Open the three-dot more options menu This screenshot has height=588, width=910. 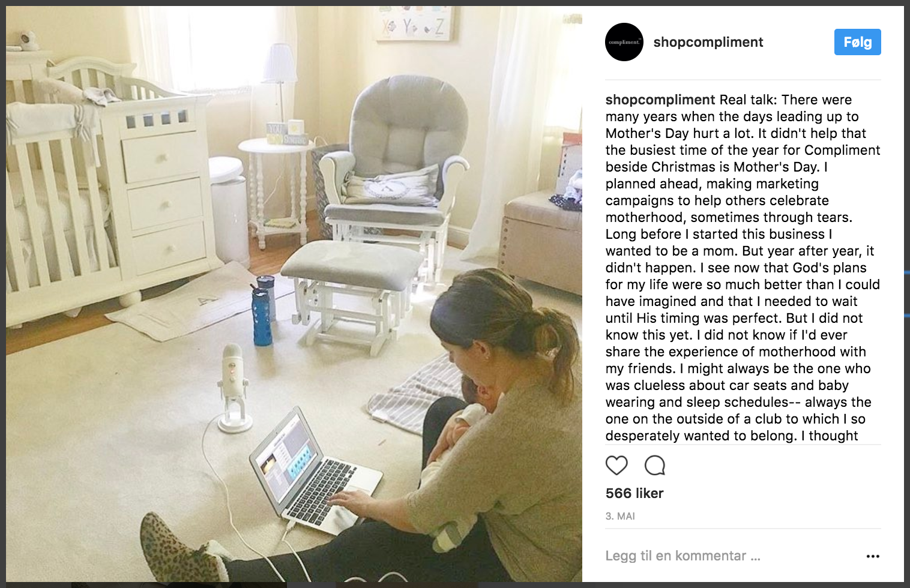pyautogui.click(x=873, y=556)
